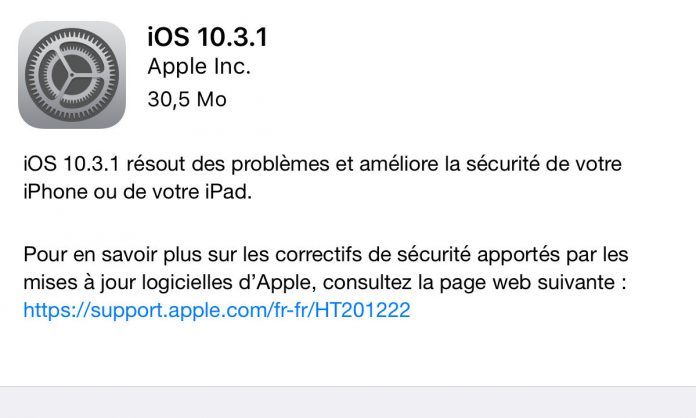Click the word d’Apple in second paragraph
696x418 pixels.
point(277,283)
